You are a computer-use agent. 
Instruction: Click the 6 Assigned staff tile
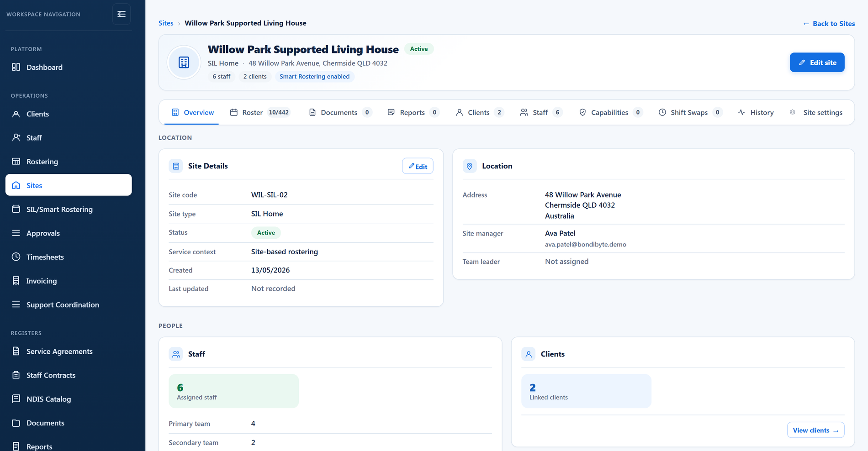(234, 391)
